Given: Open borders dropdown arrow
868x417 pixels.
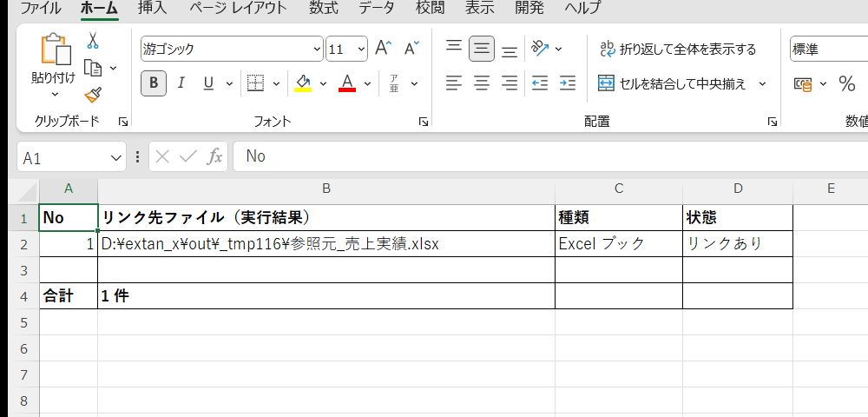Looking at the screenshot, I should coord(276,83).
